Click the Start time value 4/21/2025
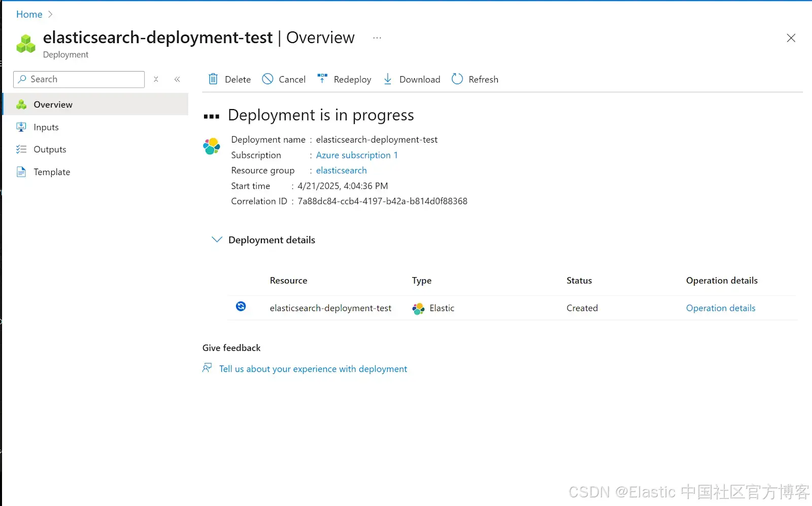812x506 pixels. point(343,186)
